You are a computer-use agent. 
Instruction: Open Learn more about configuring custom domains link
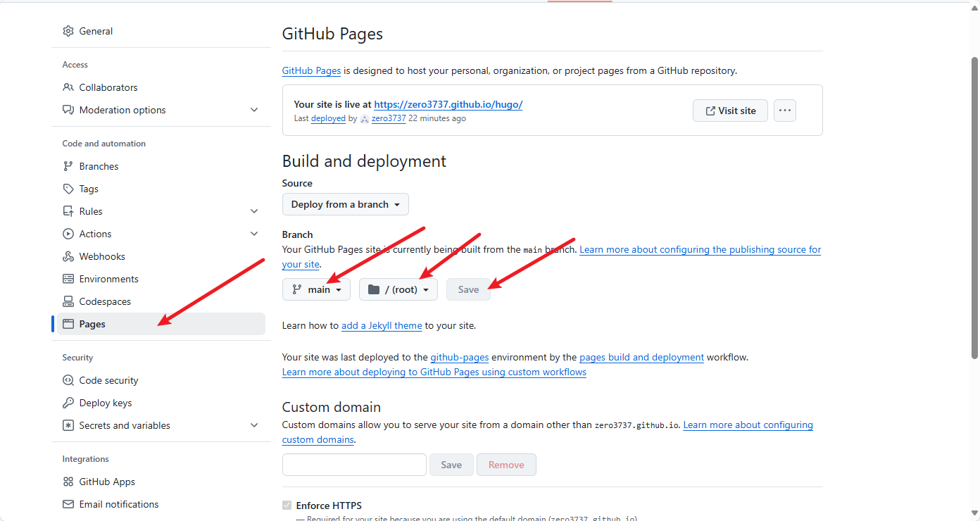click(748, 425)
